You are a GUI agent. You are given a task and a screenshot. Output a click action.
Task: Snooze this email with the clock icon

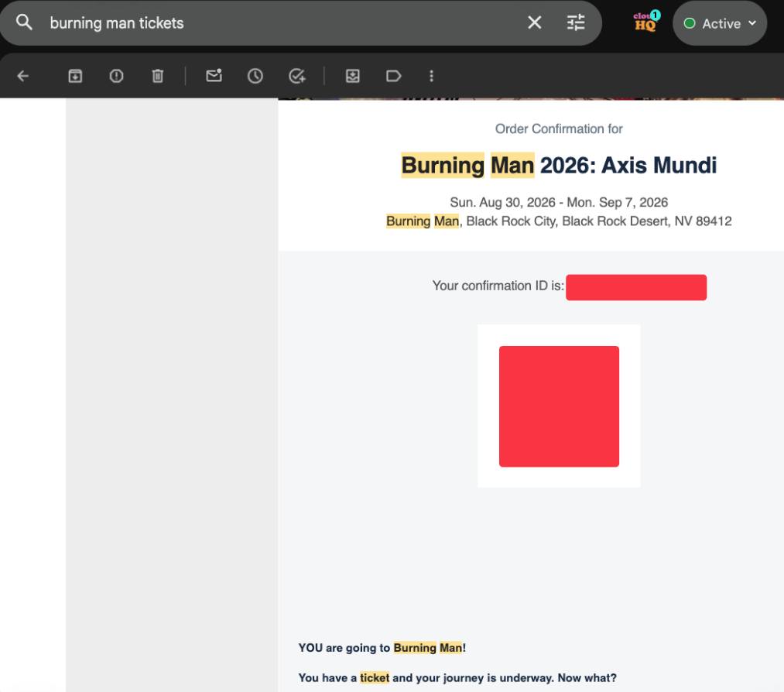pyautogui.click(x=255, y=76)
